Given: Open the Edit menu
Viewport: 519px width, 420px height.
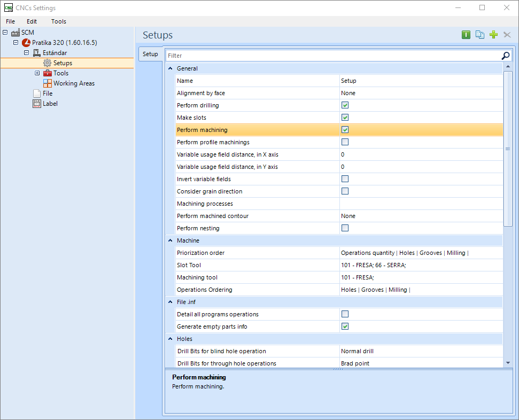Looking at the screenshot, I should coord(32,21).
